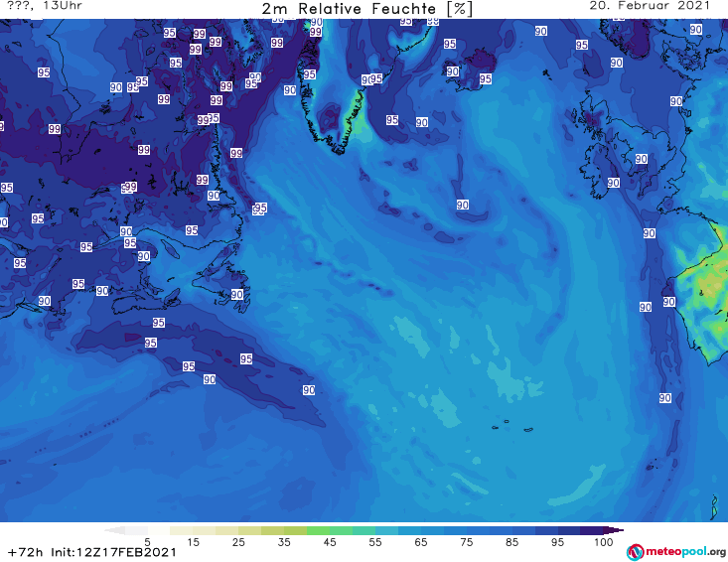Click the circular meteopool logo icon
Viewport: 728px width, 562px height.
pos(635,552)
